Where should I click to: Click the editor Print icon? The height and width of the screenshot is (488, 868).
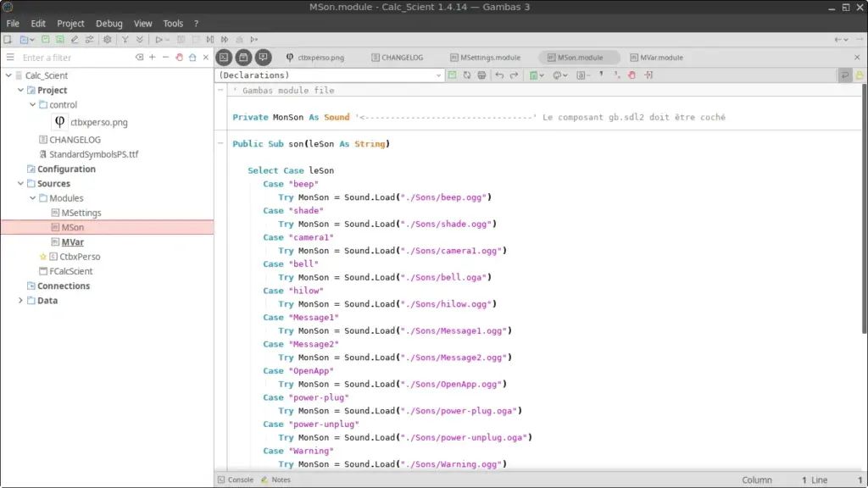point(481,75)
